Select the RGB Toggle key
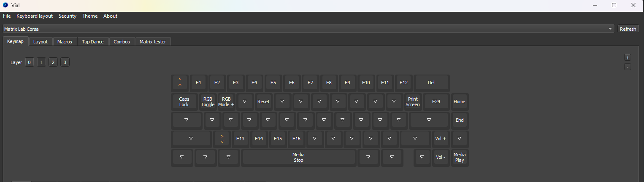This screenshot has width=644, height=182. tap(208, 102)
